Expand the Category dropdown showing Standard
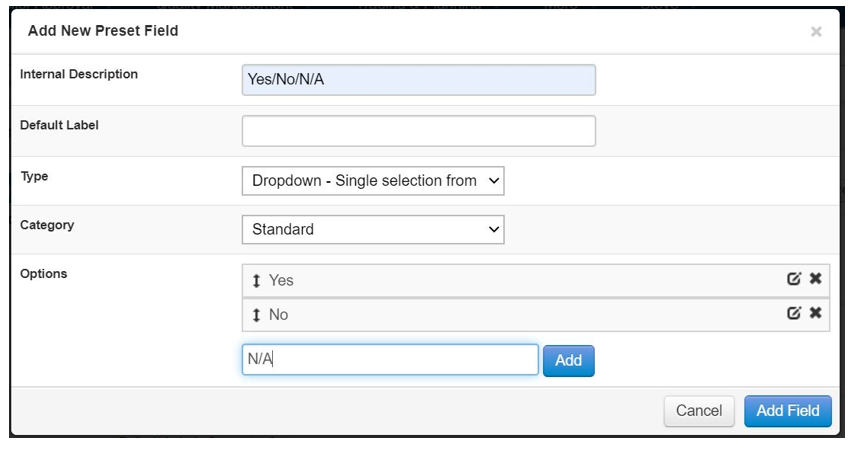This screenshot has width=868, height=455. tap(373, 229)
